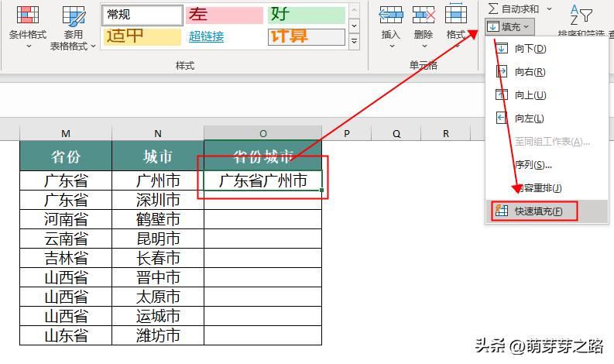Image resolution: width=614 pixels, height=364 pixels.
Task: Select the cell containing 深圳市
Action: click(x=158, y=200)
